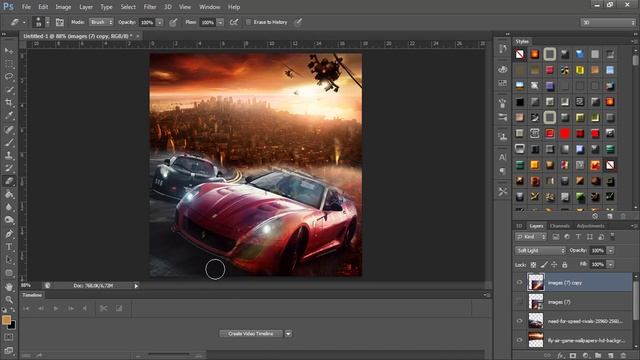Open the Image menu
Screen dimensions: 640x360
pyautogui.click(x=63, y=7)
